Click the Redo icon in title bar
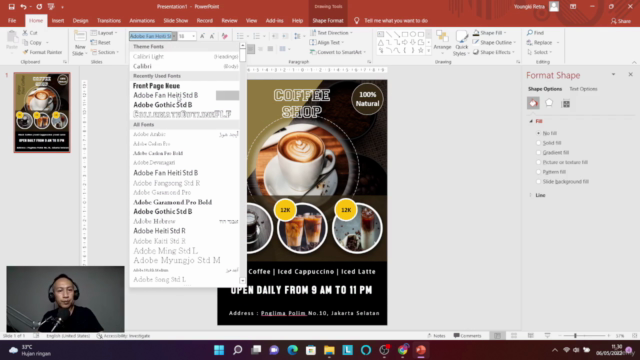 [x=39, y=7]
